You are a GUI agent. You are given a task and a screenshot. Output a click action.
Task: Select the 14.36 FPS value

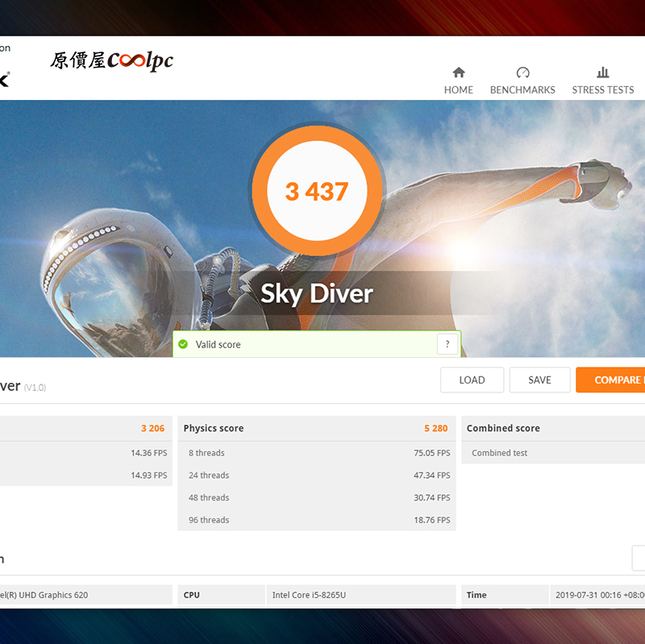(149, 453)
